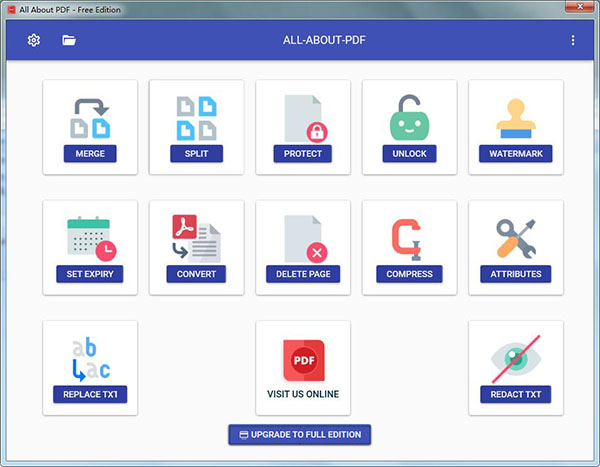Click the open folder icon in header
The height and width of the screenshot is (467, 600).
pos(69,40)
